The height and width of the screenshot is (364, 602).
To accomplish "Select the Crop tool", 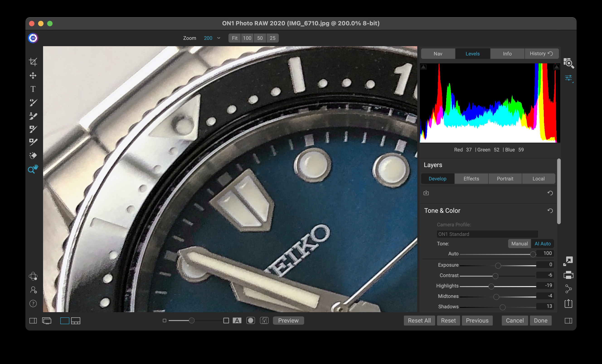I will tap(33, 62).
